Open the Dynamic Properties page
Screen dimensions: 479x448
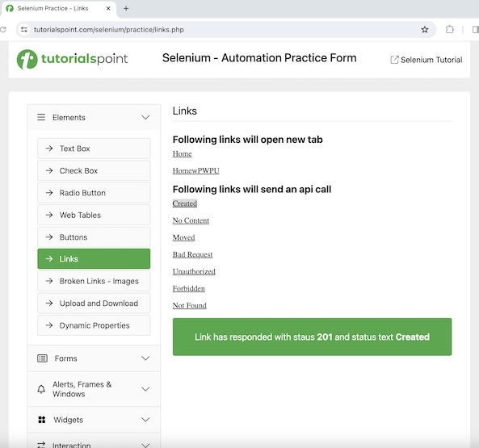(x=94, y=325)
